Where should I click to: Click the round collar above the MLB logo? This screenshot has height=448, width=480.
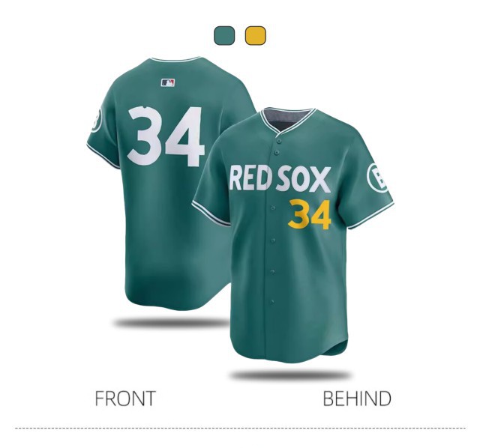(x=175, y=58)
